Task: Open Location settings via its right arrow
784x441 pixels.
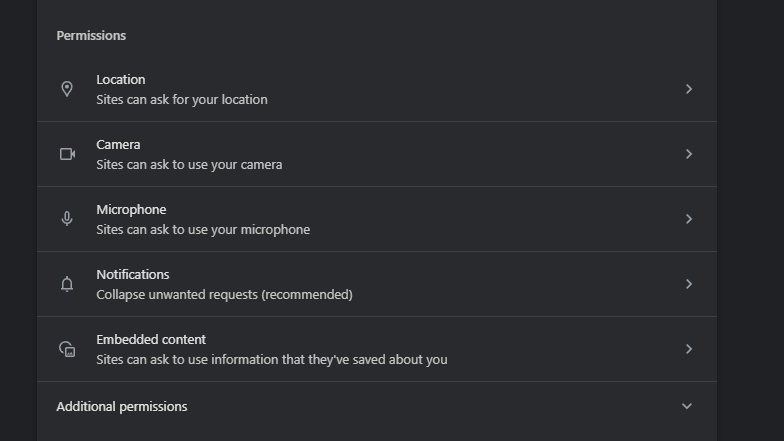Action: tap(688, 89)
